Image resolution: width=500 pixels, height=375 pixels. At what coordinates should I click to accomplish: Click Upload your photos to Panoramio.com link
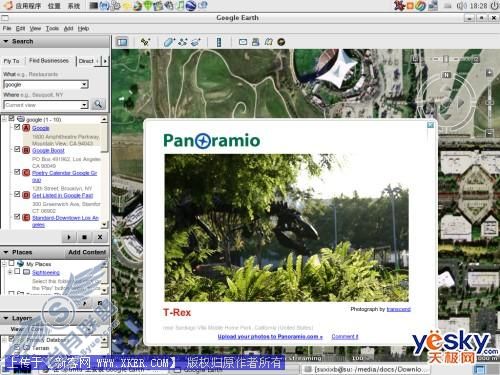(270, 337)
